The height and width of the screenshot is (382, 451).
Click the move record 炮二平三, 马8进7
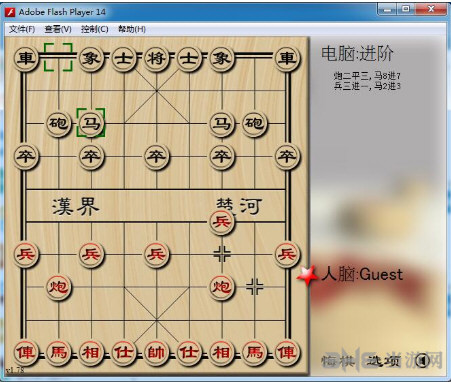click(x=367, y=76)
